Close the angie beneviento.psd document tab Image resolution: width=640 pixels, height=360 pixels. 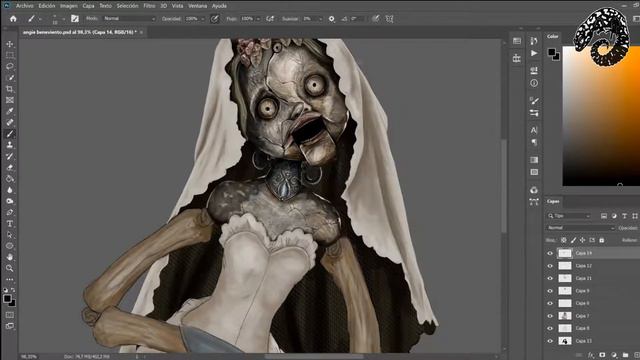pyautogui.click(x=141, y=32)
